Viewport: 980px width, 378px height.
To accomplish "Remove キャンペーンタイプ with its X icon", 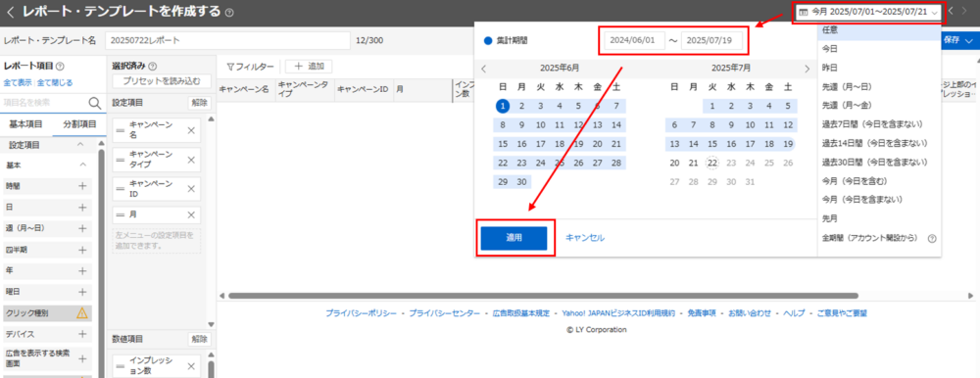I will coord(192,160).
